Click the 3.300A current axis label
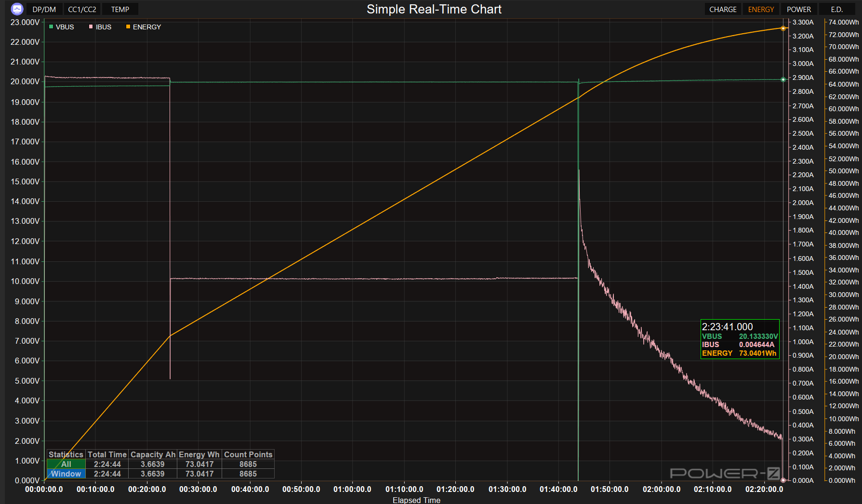Image resolution: width=862 pixels, height=504 pixels. (x=803, y=22)
